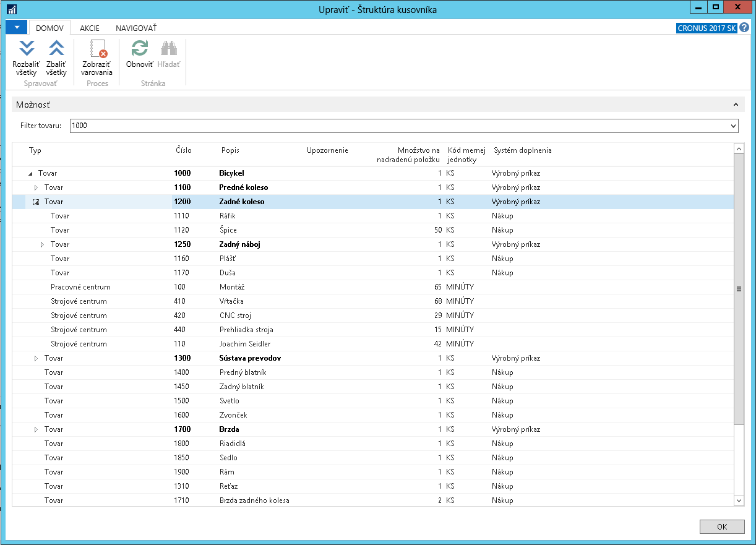Click the Hľadať binoculars icon

click(168, 49)
